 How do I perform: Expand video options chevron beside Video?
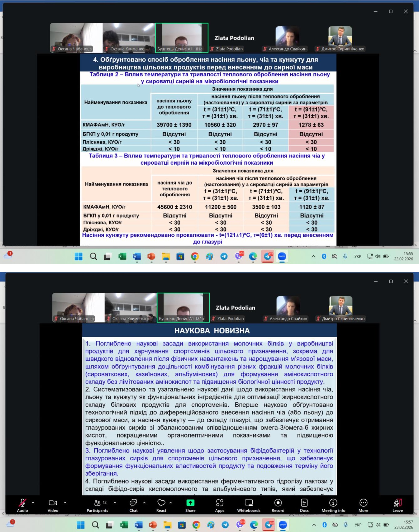pos(65,503)
